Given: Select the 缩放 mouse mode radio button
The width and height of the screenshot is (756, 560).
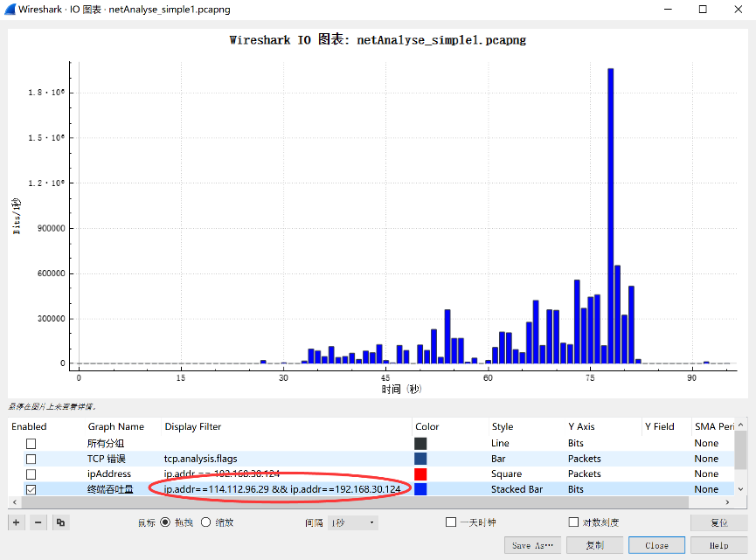Looking at the screenshot, I should (x=206, y=522).
